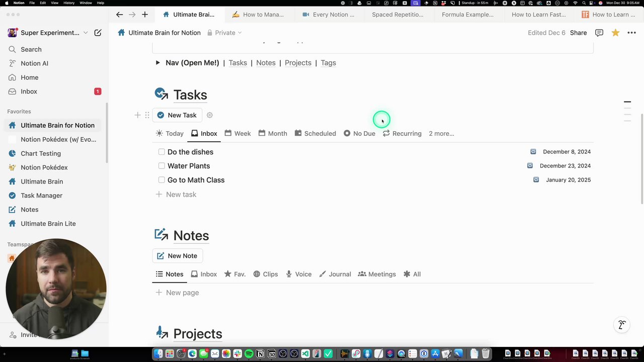Viewport: 644px width, 362px height.
Task: Expand the Nav (Open Me!) toggle
Action: point(157,63)
